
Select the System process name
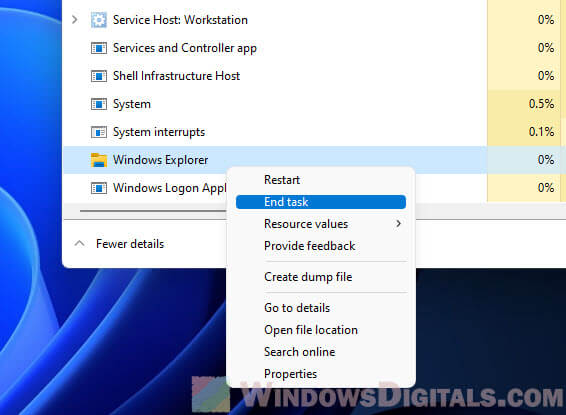coord(132,104)
